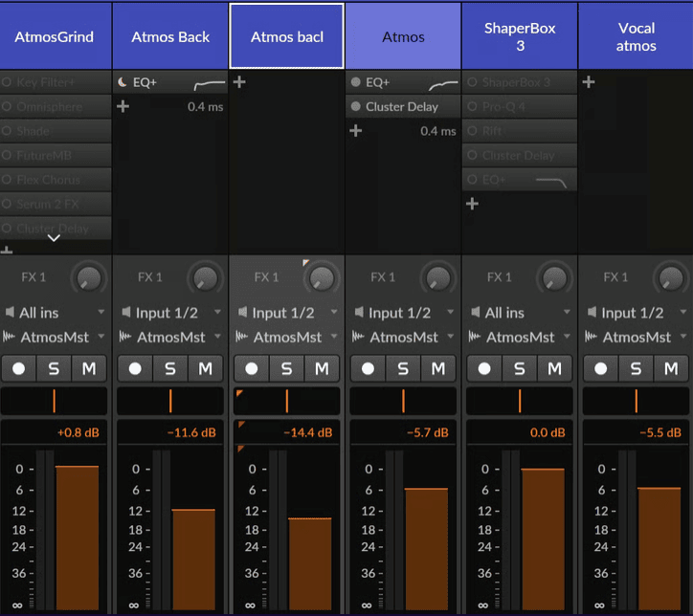Screen dimensions: 693x616
Task: Open FutureMB device on AtmosGrind
Action: click(x=56, y=155)
